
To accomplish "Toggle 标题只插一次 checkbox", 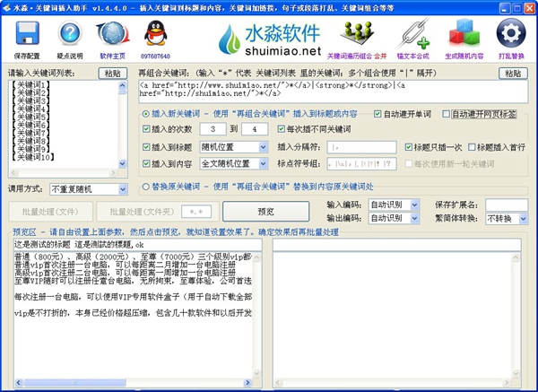I will 408,147.
